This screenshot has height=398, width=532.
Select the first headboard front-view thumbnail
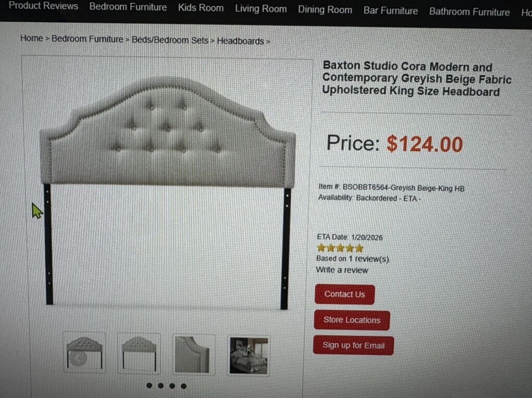tap(84, 353)
